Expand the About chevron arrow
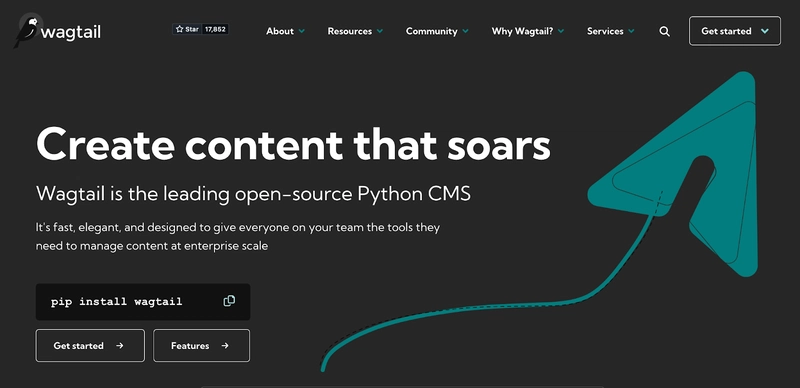The image size is (800, 388). tap(302, 31)
